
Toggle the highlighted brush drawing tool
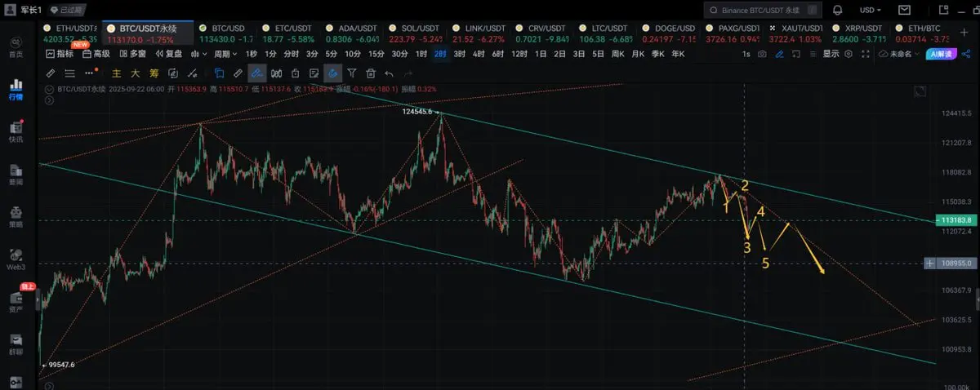point(256,73)
